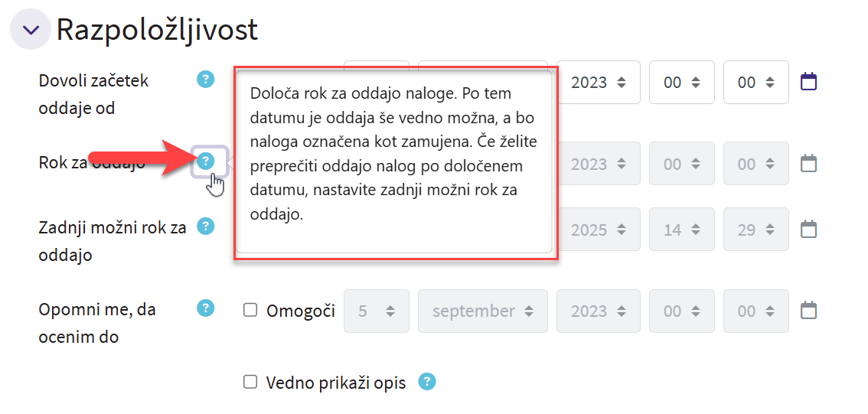868x414 pixels.
Task: Click the Razpoložljivost section heading
Action: pos(157,30)
